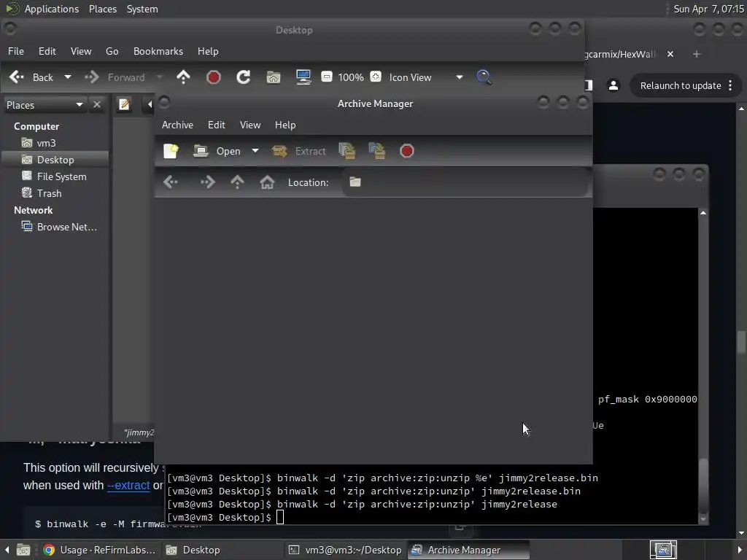
Task: Click the Extract button in Archive Manager
Action: (x=299, y=151)
